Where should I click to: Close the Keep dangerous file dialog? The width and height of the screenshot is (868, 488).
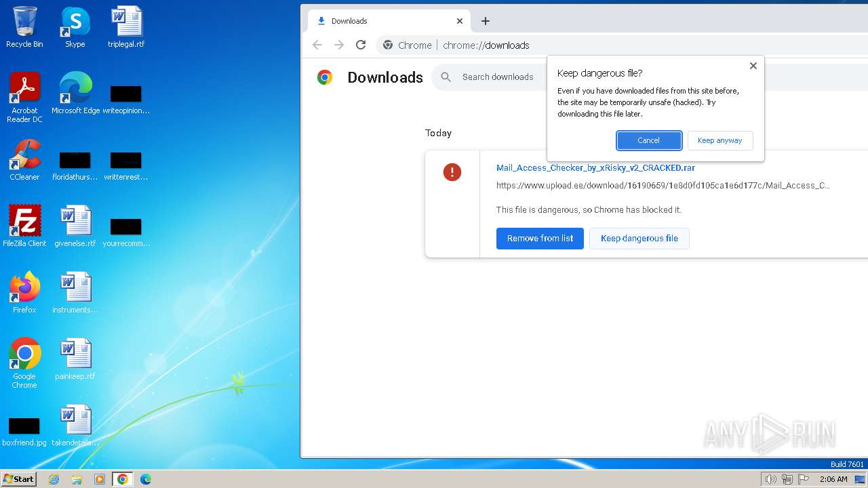pyautogui.click(x=753, y=66)
